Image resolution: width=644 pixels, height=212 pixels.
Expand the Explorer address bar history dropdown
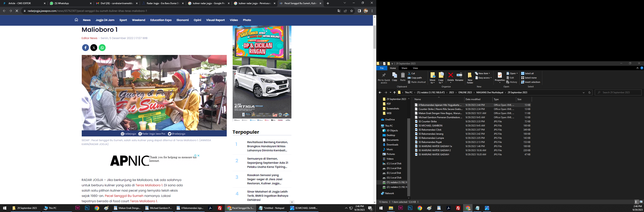[583, 92]
